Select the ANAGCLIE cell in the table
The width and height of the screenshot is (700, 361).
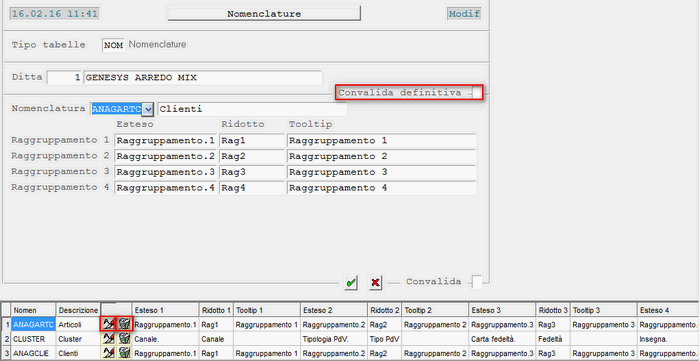[x=33, y=353]
